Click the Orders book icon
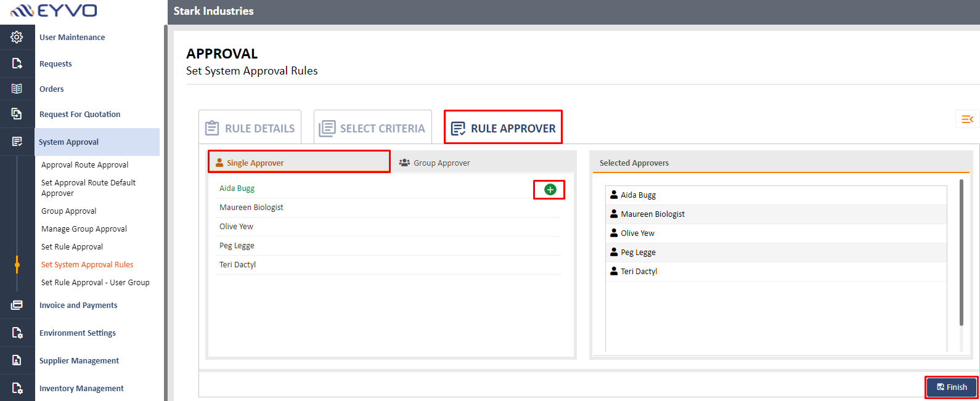The height and width of the screenshot is (401, 980). coord(17,89)
